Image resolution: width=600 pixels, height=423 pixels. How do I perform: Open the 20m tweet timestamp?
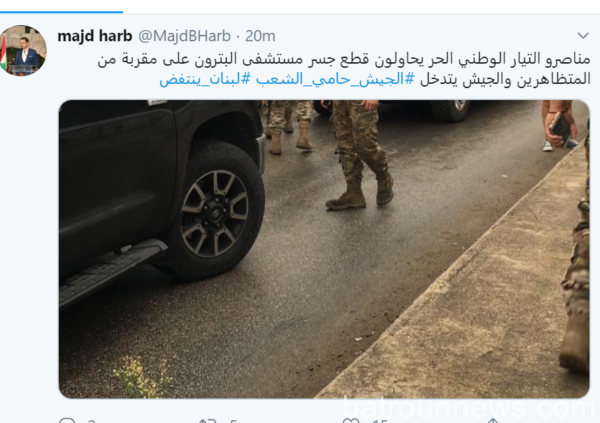coord(260,36)
